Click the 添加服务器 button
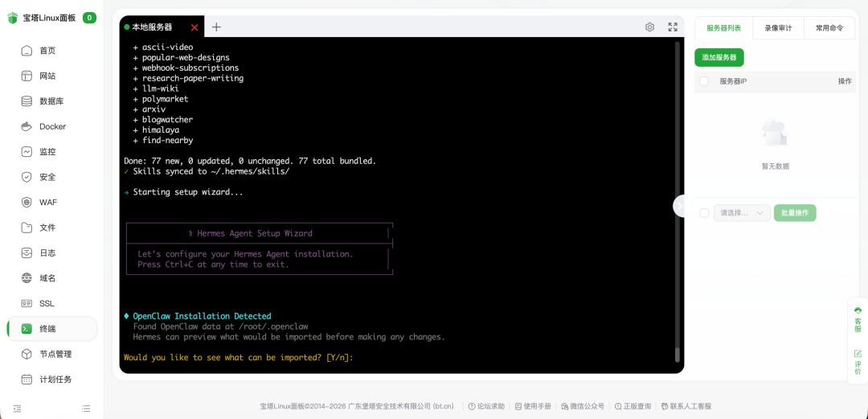This screenshot has width=868, height=419. [x=719, y=57]
